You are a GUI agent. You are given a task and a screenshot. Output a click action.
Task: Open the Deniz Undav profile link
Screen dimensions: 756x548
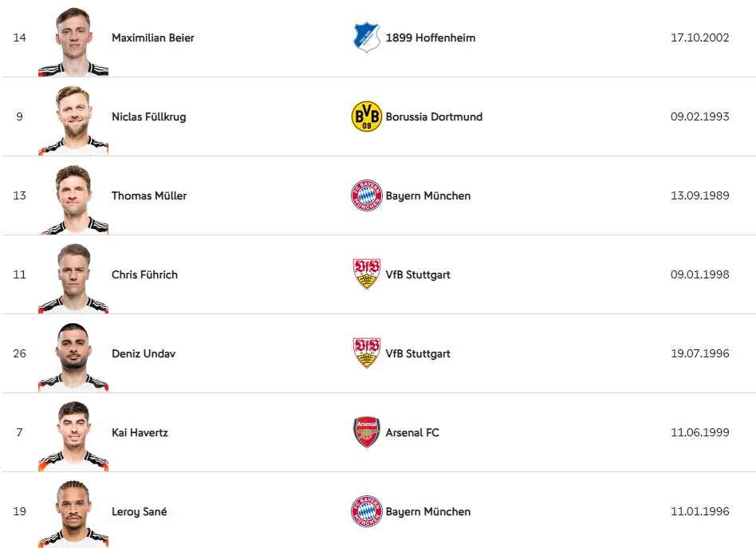point(144,353)
